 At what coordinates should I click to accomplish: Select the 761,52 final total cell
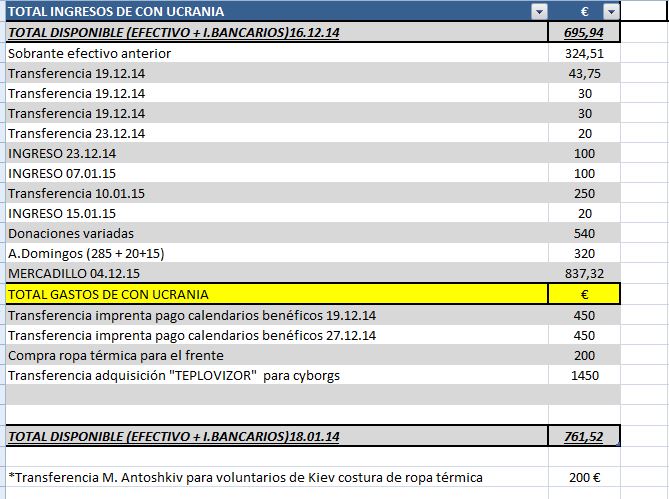584,436
